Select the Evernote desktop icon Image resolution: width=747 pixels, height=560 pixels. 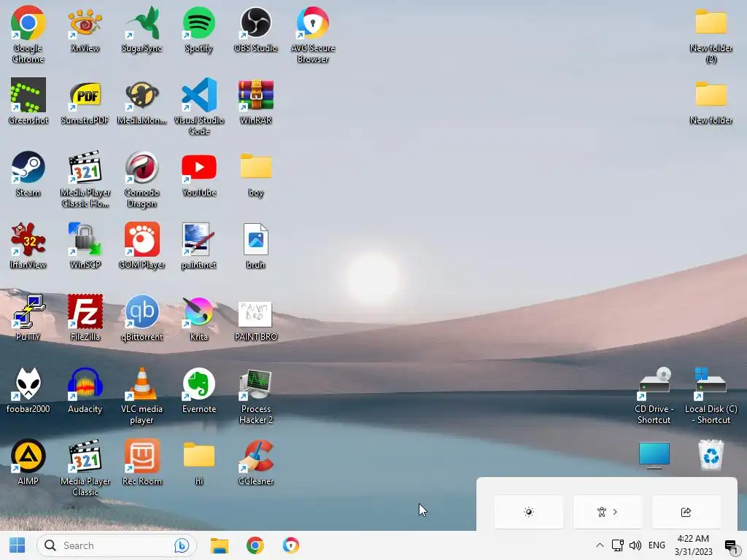[x=198, y=389]
